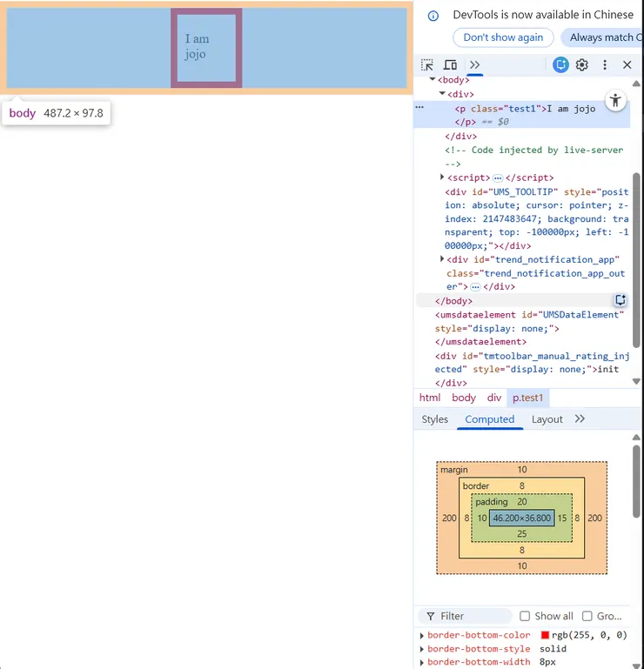
Task: Click the filter funnel icon
Action: pos(431,616)
